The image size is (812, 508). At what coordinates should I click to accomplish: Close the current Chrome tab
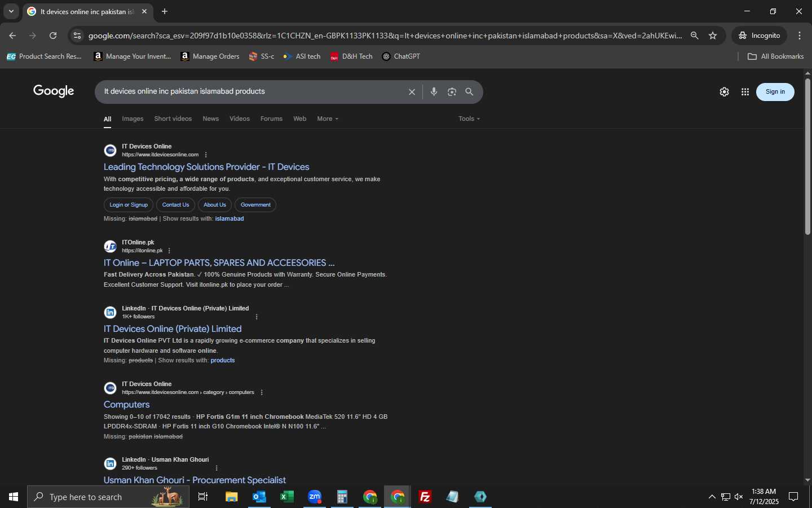point(144,11)
